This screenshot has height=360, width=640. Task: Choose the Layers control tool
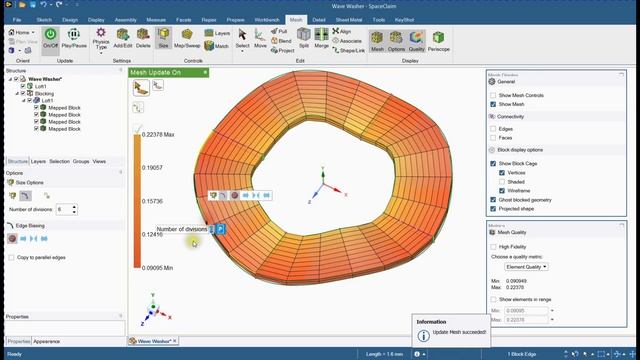pos(217,33)
